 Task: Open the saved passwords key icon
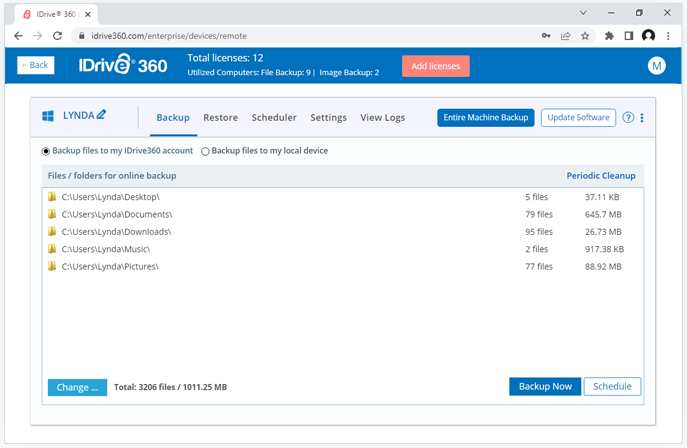point(546,36)
